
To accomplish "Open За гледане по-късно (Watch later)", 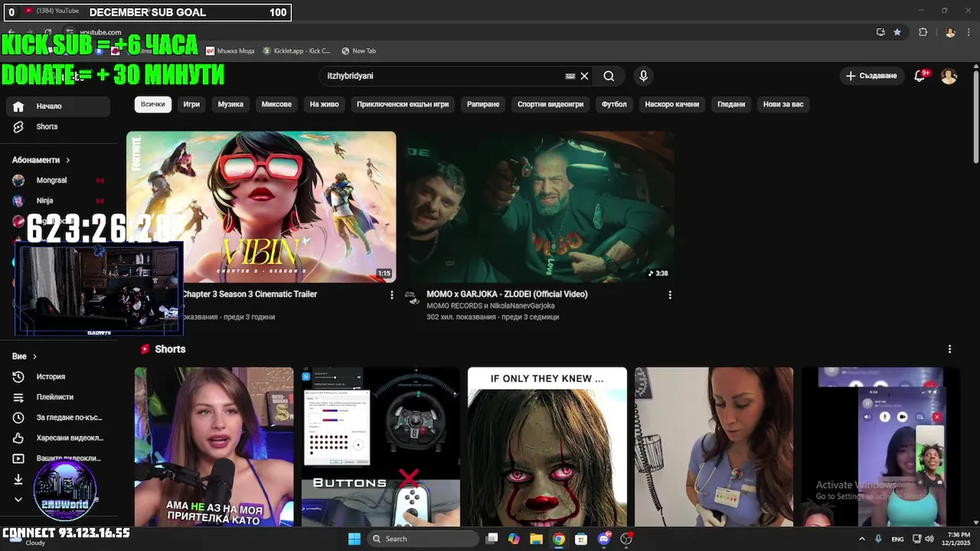I will pos(57,418).
